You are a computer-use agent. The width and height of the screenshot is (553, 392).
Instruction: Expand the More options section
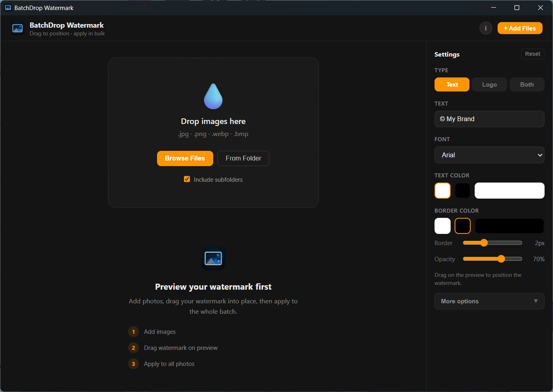click(489, 301)
